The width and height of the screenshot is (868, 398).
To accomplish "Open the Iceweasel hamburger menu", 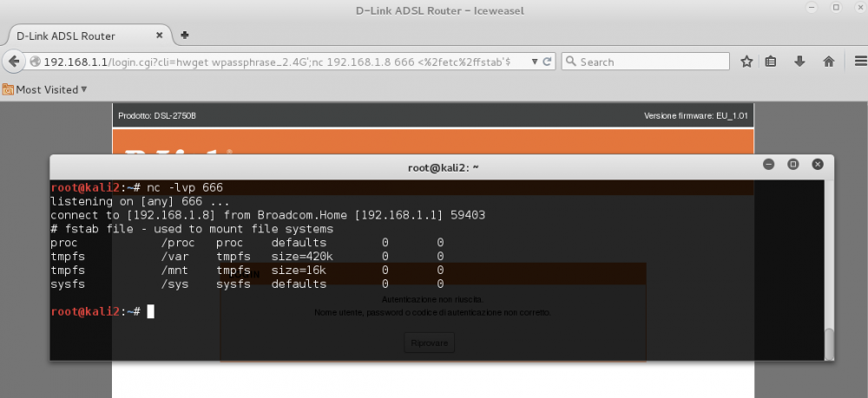I will pyautogui.click(x=858, y=62).
